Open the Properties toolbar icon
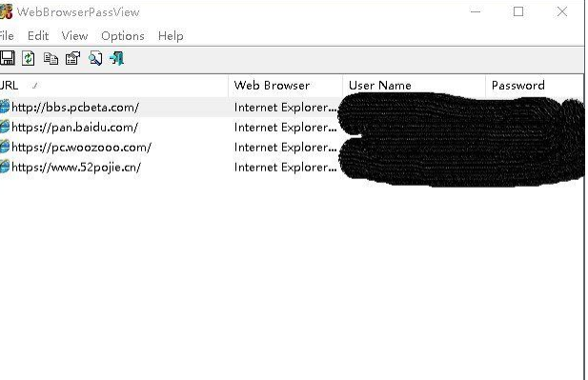This screenshot has width=588, height=380. coord(72,58)
